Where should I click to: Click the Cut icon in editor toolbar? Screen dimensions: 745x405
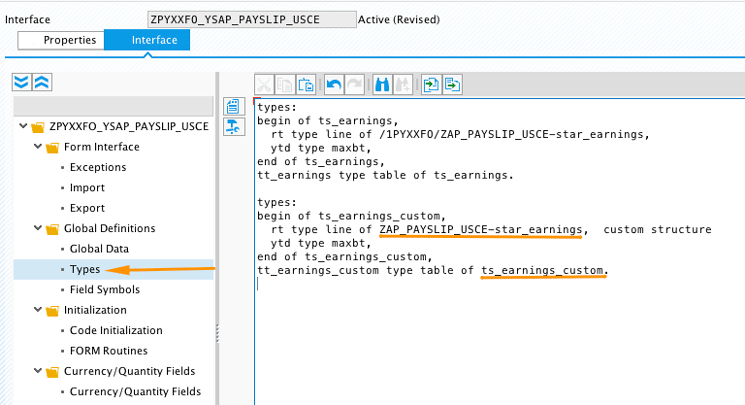pos(265,85)
